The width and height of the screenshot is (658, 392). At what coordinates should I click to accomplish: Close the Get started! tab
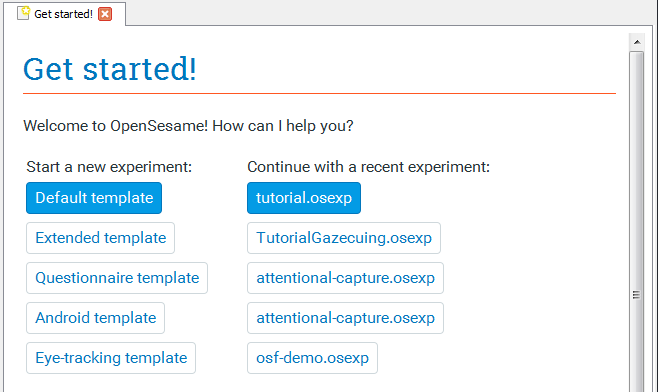click(105, 14)
